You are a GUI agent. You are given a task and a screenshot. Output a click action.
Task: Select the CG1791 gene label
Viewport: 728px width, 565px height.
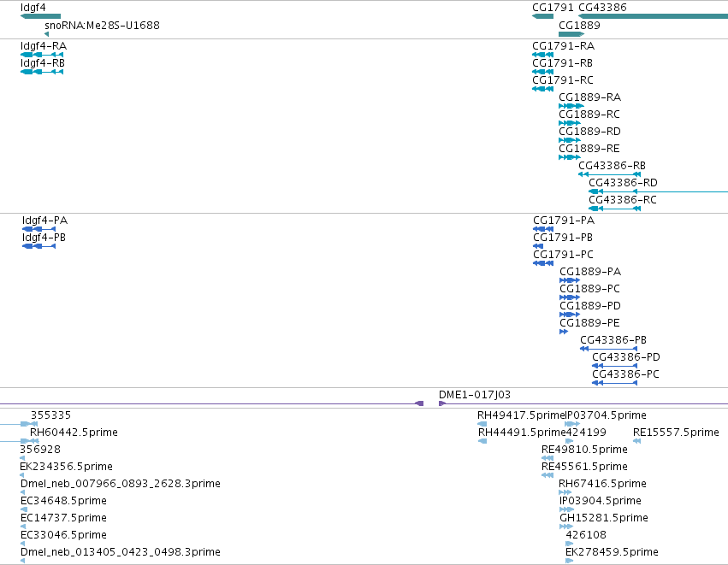(553, 8)
